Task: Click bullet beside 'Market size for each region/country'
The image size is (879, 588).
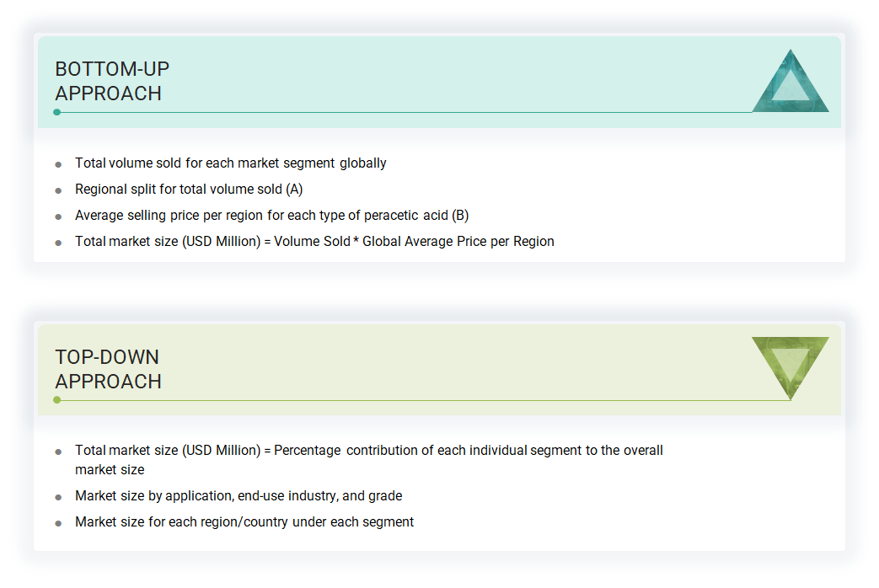Action: (58, 523)
